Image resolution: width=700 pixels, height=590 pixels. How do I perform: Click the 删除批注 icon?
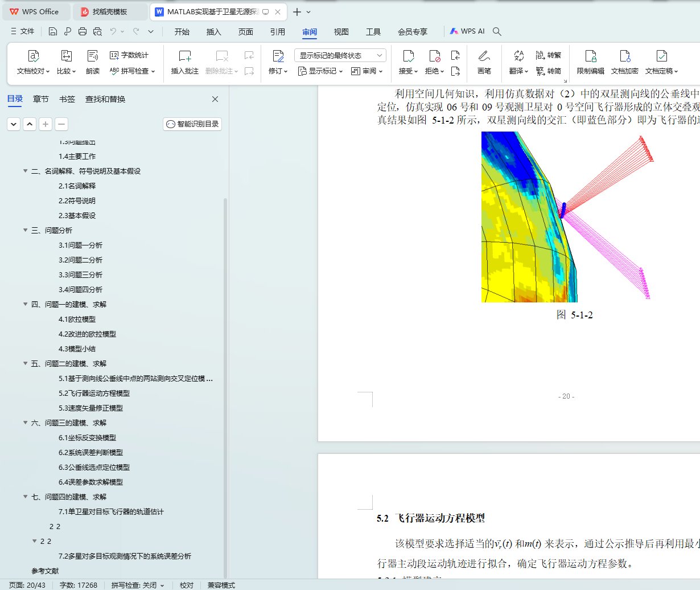(x=222, y=56)
